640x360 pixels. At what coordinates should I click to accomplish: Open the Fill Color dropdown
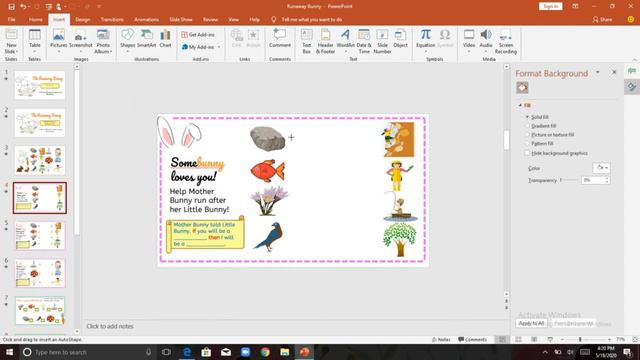click(601, 168)
